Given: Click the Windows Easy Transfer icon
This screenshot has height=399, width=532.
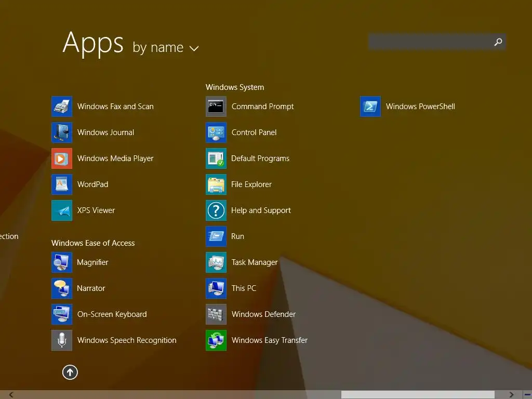Looking at the screenshot, I should point(216,340).
